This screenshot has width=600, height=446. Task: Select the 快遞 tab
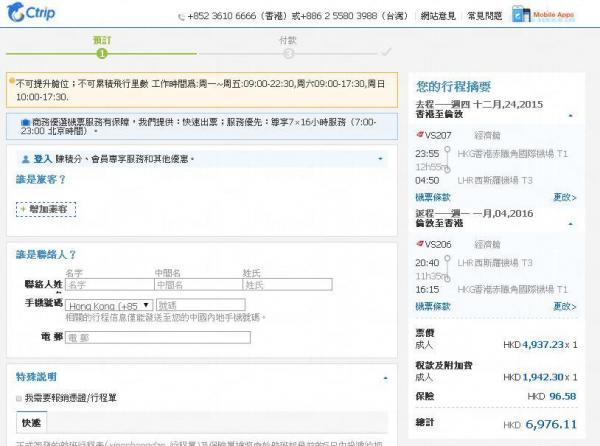[31, 423]
